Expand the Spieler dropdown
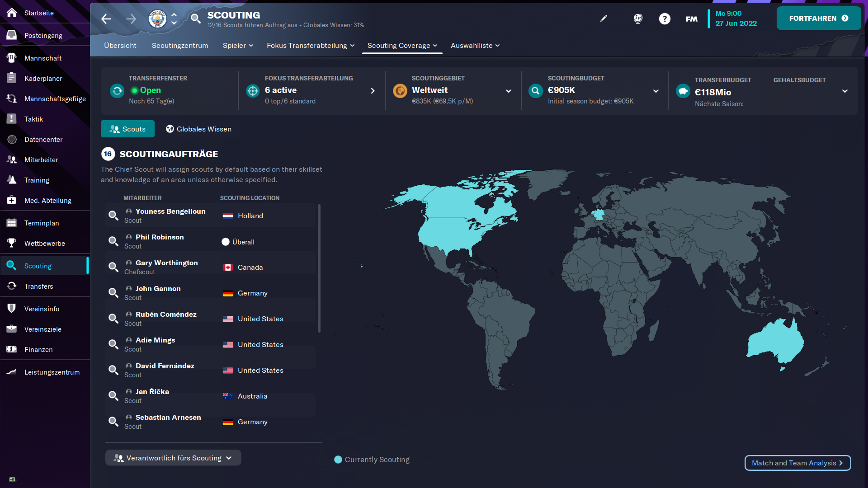Viewport: 868px width, 488px height. 238,46
